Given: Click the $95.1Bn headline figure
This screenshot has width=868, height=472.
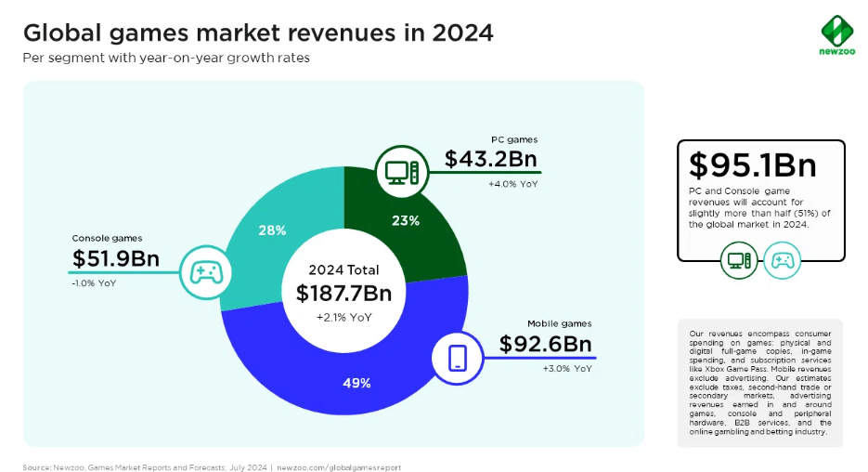Looking at the screenshot, I should point(753,165).
